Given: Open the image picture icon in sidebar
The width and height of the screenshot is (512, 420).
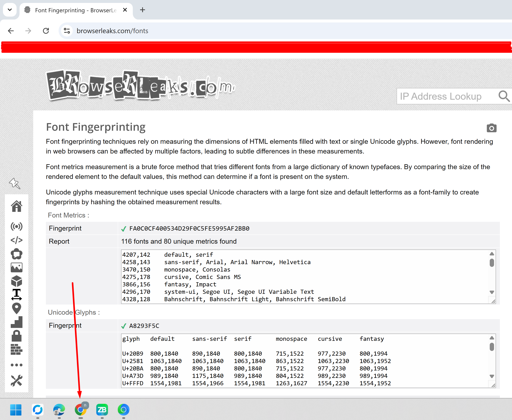Looking at the screenshot, I should (16, 268).
